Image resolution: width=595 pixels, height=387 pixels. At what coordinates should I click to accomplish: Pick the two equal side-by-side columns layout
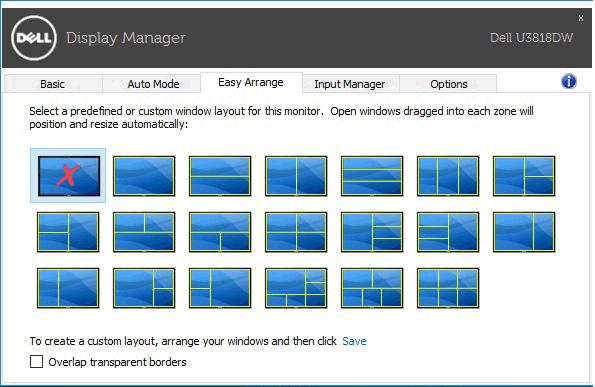coord(296,176)
